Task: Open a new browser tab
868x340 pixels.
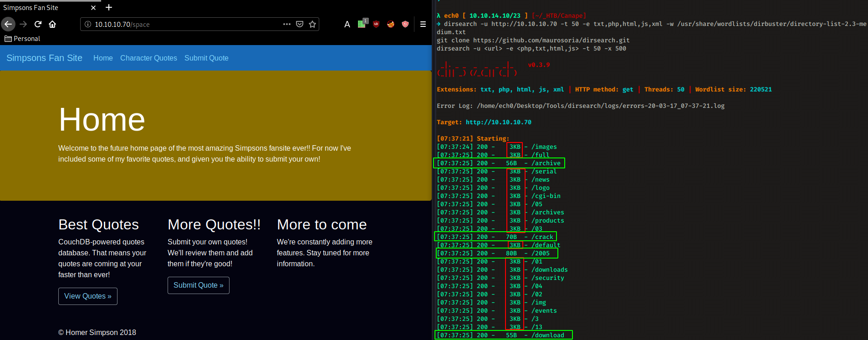Action: (x=109, y=7)
